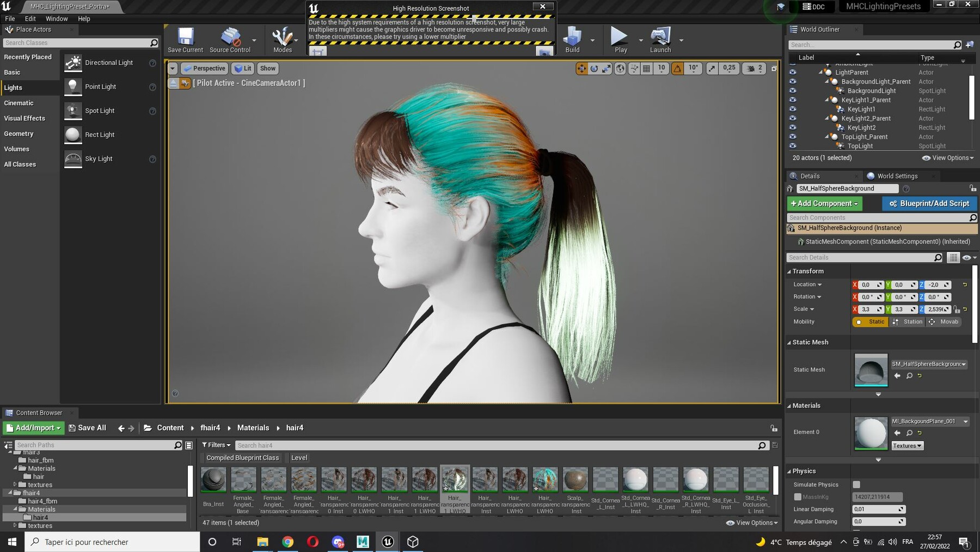Image resolution: width=980 pixels, height=552 pixels.
Task: Click the Save All button
Action: click(x=87, y=428)
